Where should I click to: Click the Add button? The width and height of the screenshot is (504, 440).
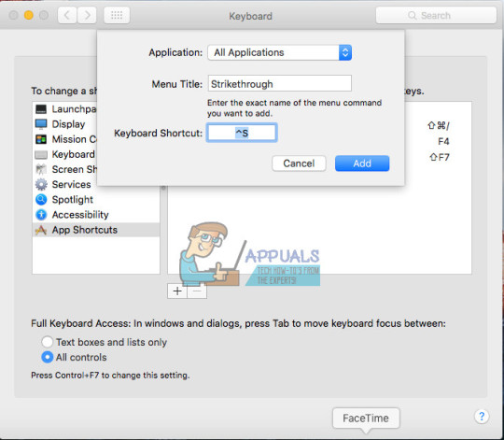point(362,163)
